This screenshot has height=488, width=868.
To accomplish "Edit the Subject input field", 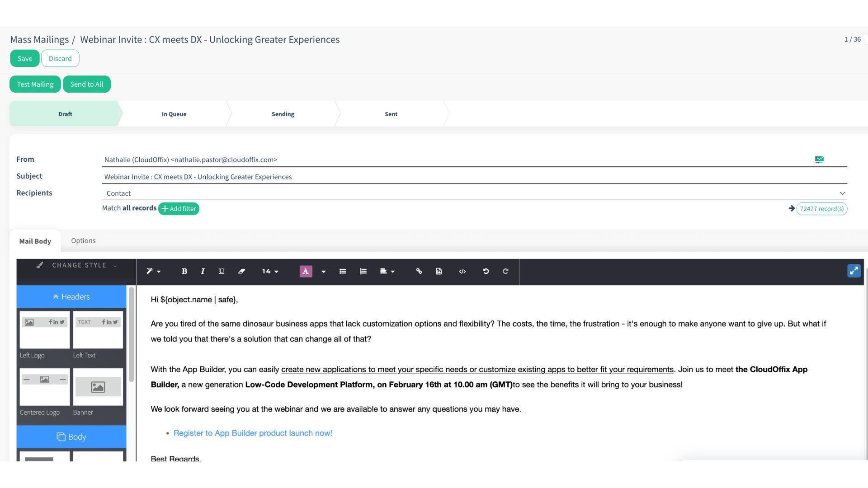I will (x=475, y=177).
